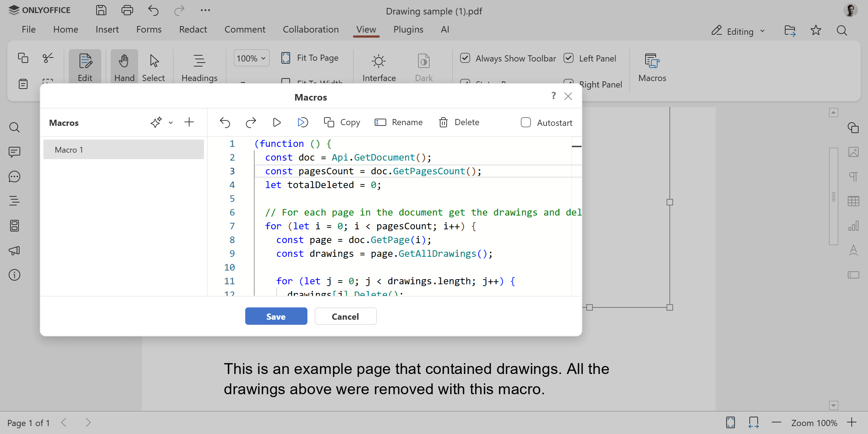
Task: Run the current macro
Action: (277, 122)
